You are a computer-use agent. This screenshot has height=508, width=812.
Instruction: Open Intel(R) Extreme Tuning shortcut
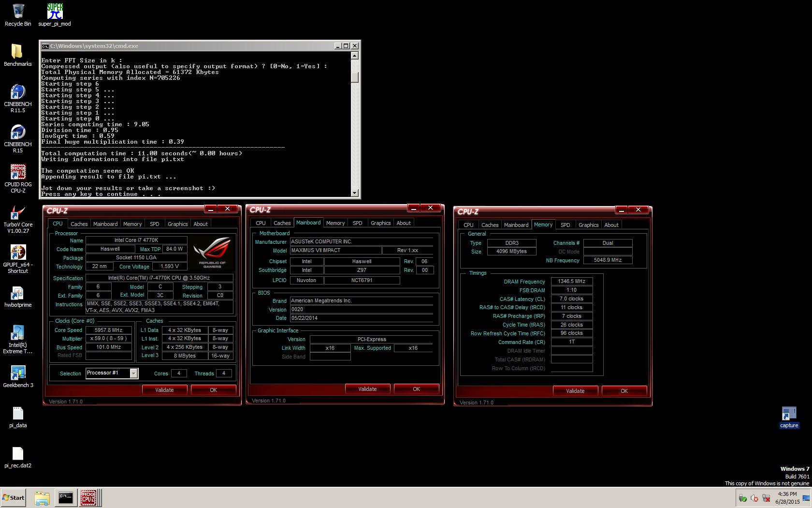[18, 339]
